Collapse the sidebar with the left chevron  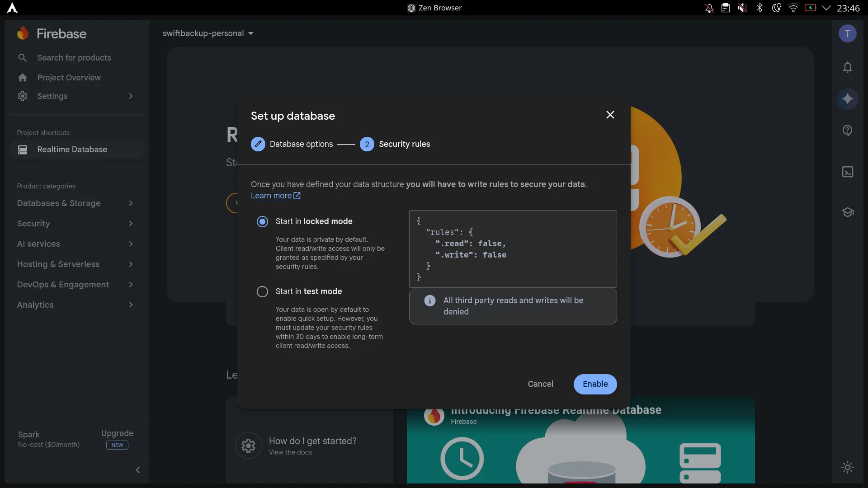(138, 470)
